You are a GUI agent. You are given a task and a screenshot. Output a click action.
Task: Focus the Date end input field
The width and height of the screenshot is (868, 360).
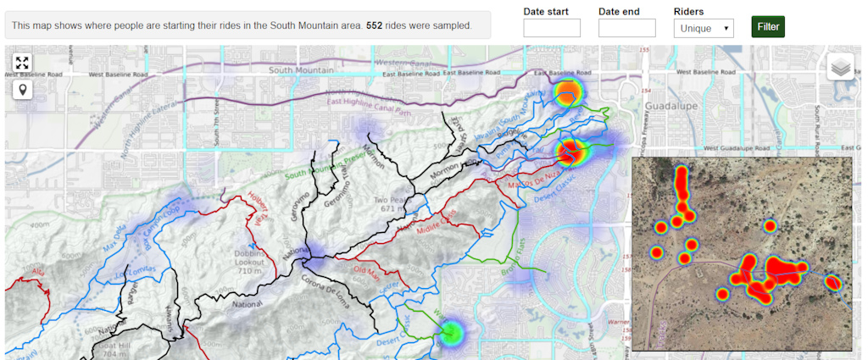coord(627,28)
